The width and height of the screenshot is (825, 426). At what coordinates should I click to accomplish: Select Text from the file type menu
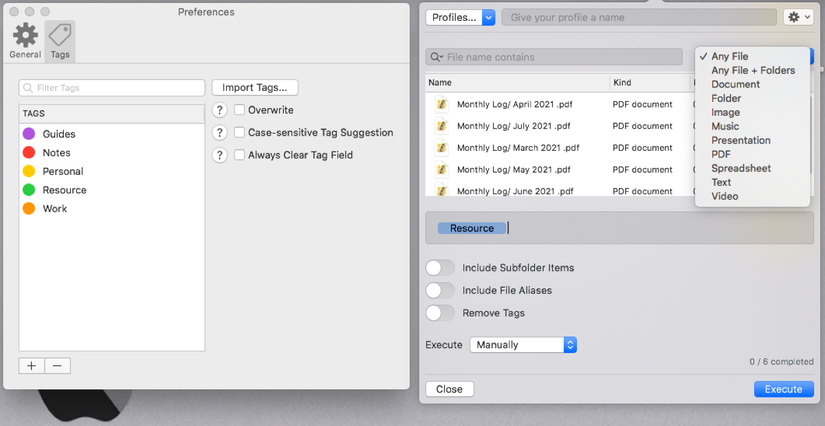click(752, 182)
